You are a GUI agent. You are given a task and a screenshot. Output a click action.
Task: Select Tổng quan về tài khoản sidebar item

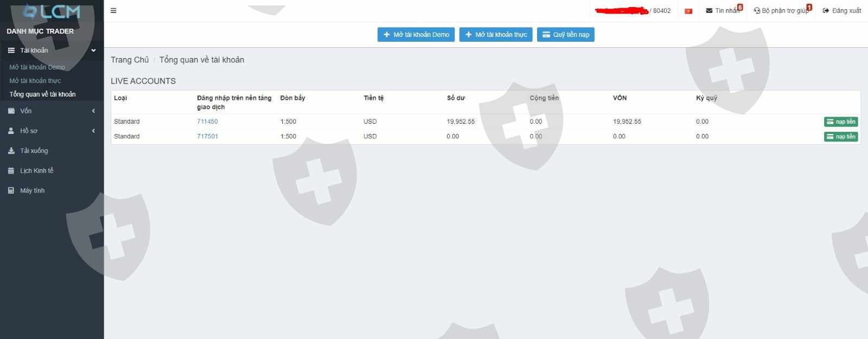pyautogui.click(x=42, y=94)
